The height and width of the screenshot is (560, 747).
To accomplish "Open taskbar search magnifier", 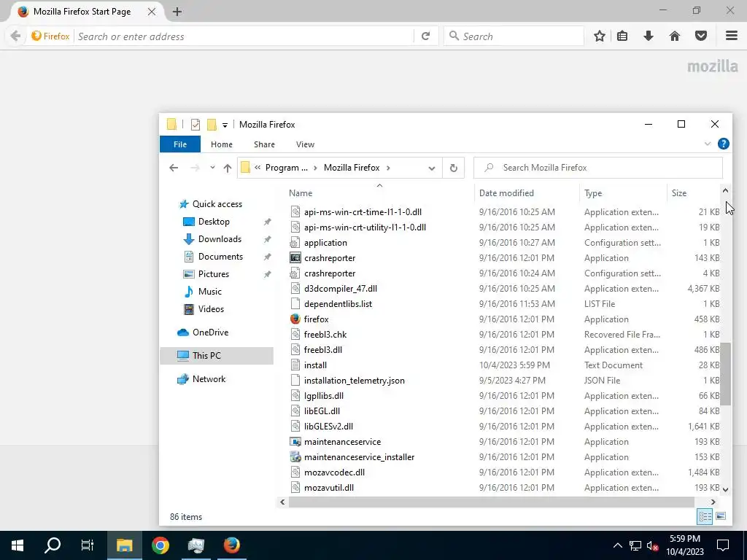I will (53, 545).
